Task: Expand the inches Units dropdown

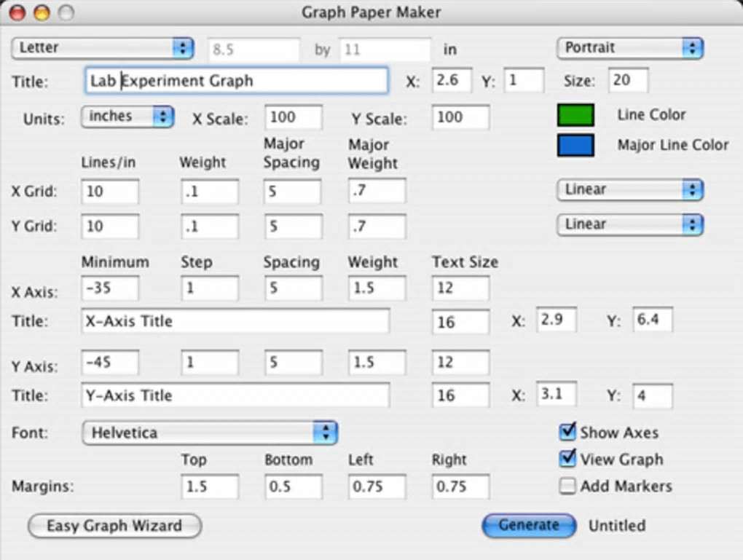Action: coord(127,117)
